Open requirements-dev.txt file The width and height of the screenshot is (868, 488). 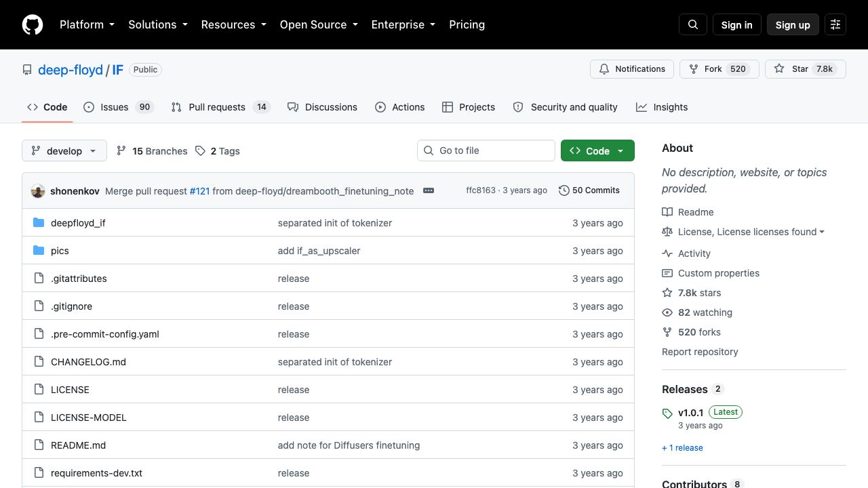tap(96, 473)
